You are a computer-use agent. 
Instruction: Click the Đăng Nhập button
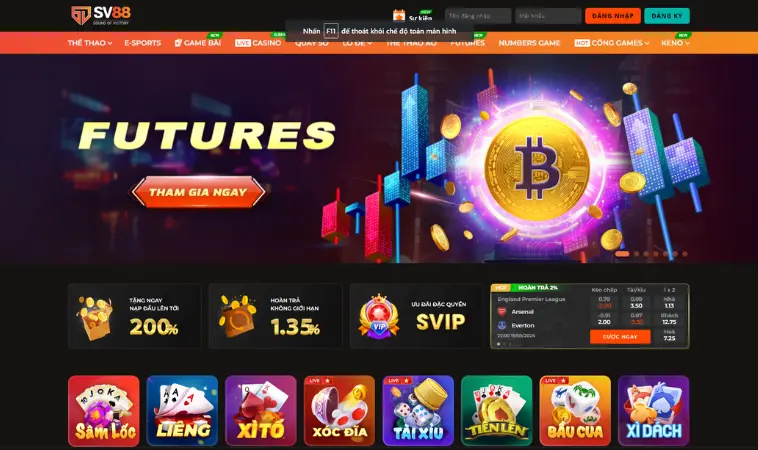click(x=612, y=16)
